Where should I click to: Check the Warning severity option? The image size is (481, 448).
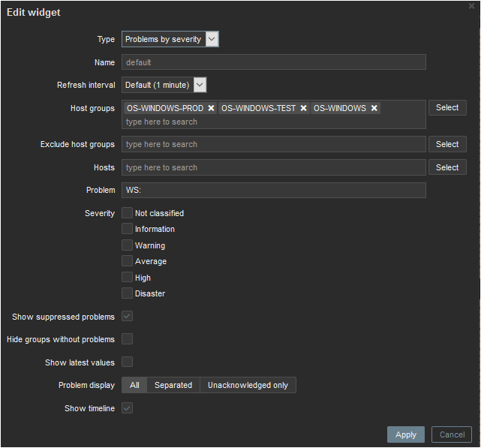(x=128, y=245)
